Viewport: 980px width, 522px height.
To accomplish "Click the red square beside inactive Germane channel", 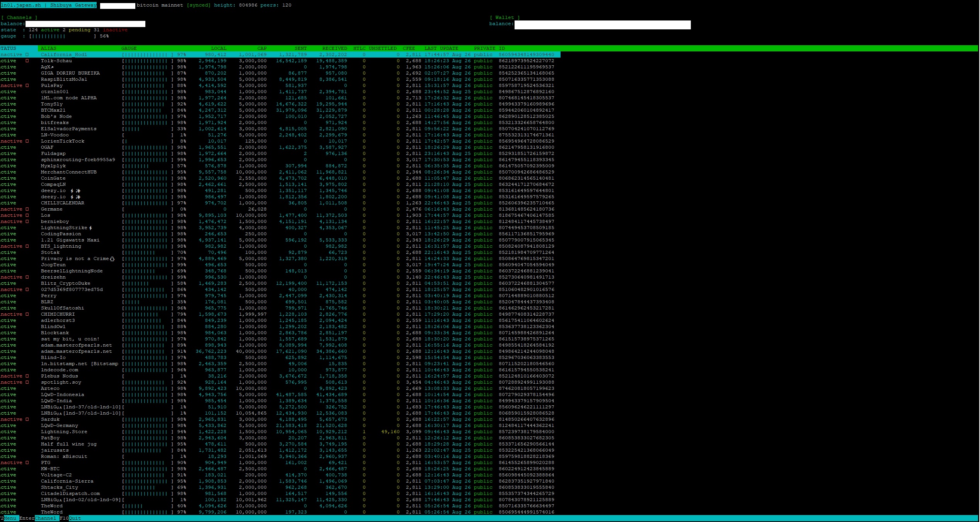I will point(27,209).
